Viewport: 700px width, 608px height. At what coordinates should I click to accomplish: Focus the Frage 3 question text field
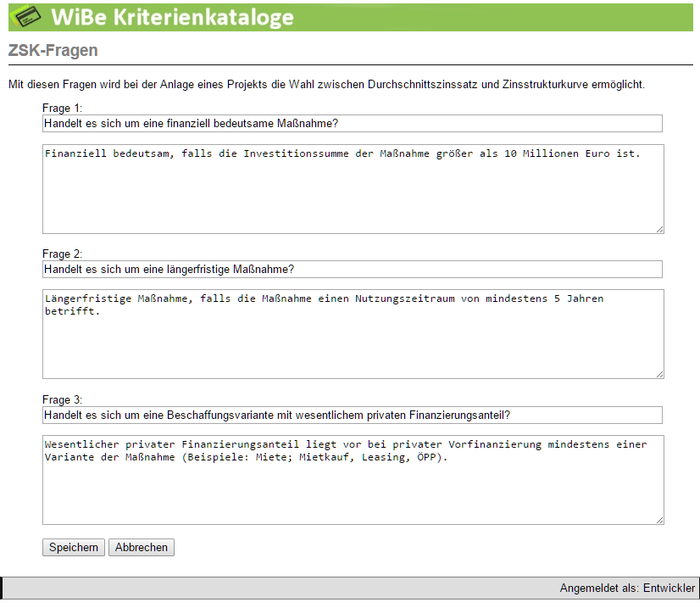352,416
